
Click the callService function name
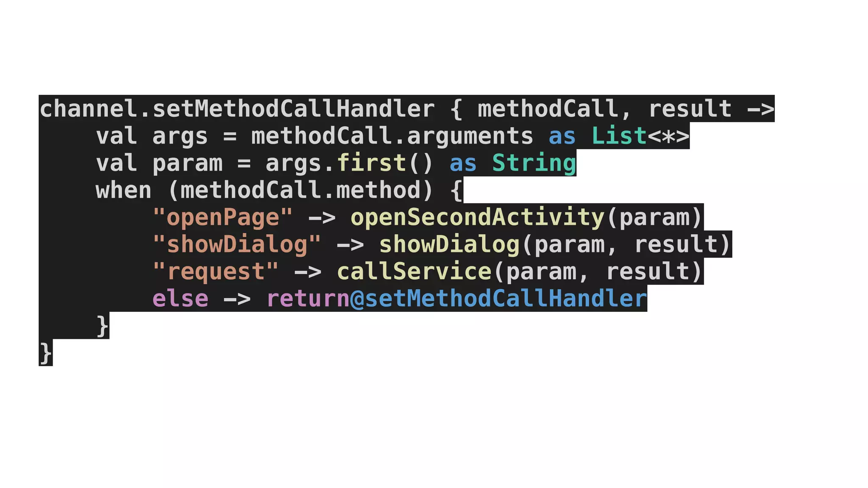tap(414, 272)
